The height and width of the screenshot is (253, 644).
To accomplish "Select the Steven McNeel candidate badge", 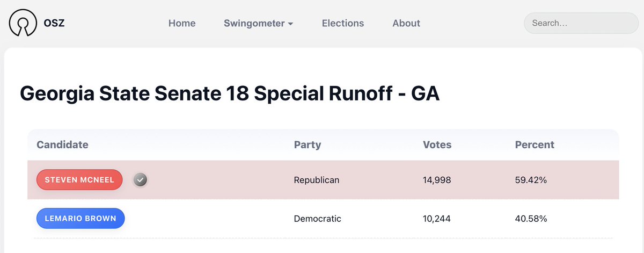I will [79, 180].
